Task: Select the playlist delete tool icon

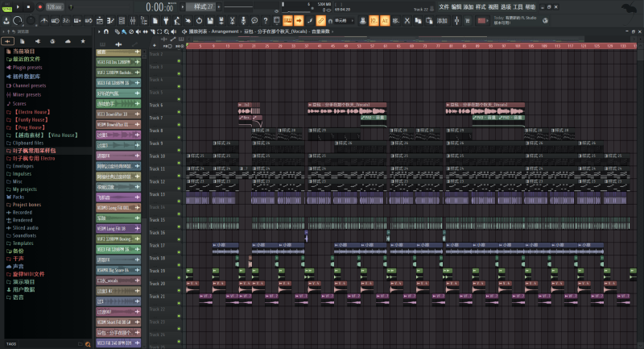Action: 131,31
